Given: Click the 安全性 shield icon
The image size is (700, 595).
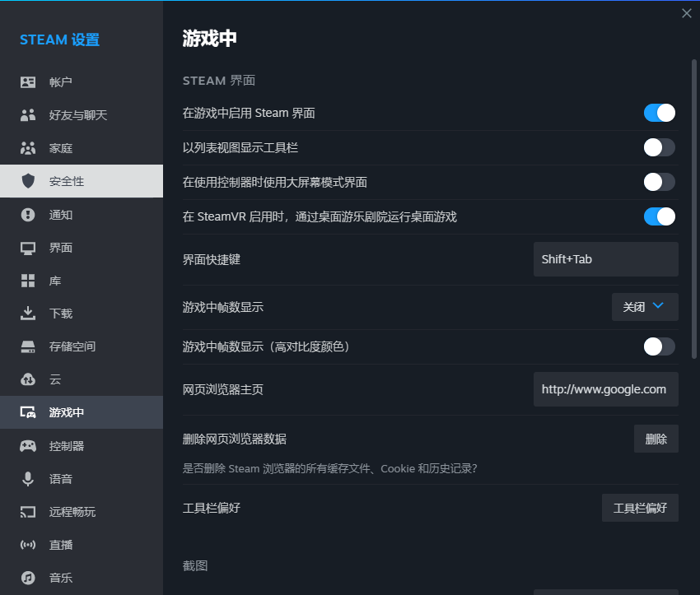Looking at the screenshot, I should (x=28, y=181).
